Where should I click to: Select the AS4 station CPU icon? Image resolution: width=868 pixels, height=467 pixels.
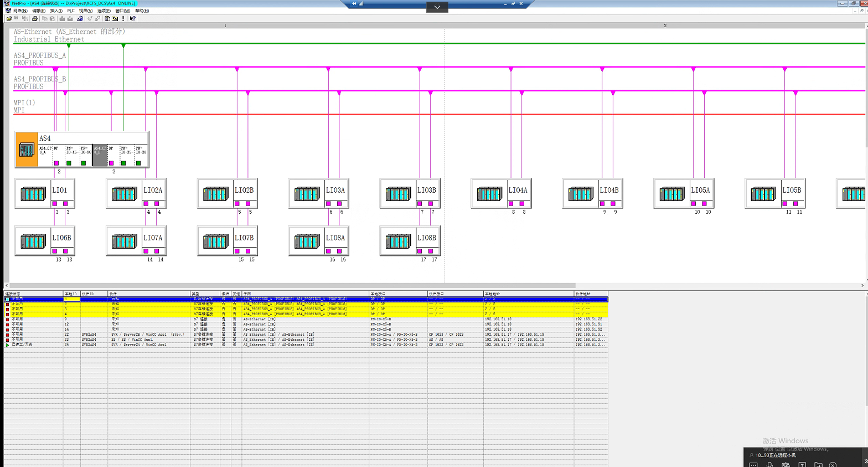coord(27,150)
